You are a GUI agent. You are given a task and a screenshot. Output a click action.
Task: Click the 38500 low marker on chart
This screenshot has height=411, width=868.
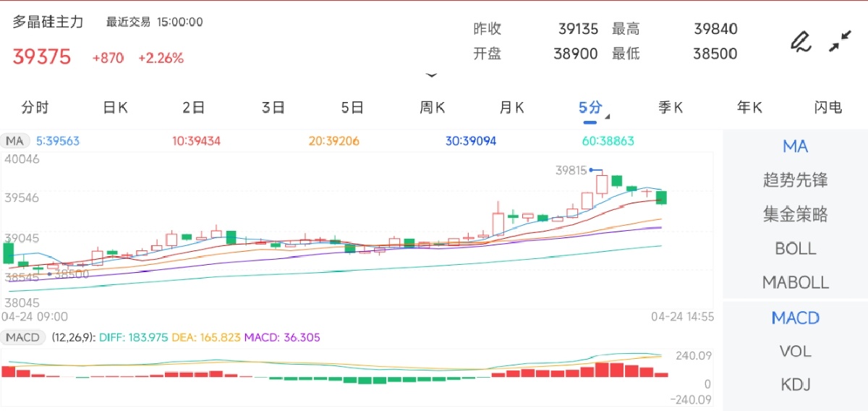pos(72,274)
